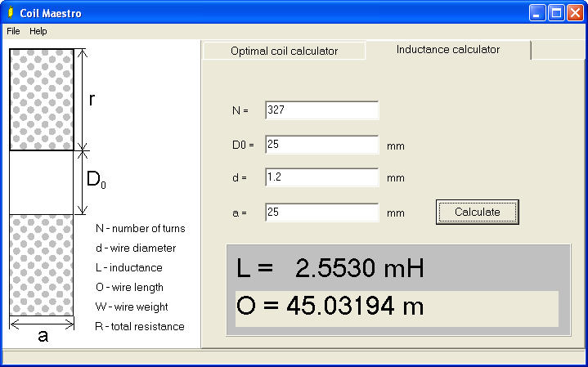Click the 'd =' field label
This screenshot has height=367, width=588.
240,178
